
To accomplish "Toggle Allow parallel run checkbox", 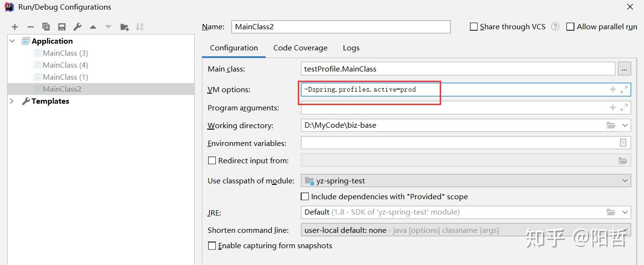I will click(570, 27).
